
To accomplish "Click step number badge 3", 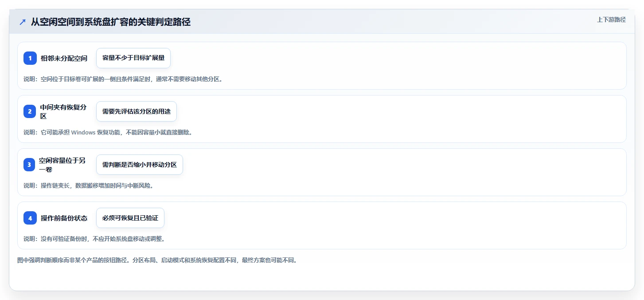I will [x=29, y=165].
